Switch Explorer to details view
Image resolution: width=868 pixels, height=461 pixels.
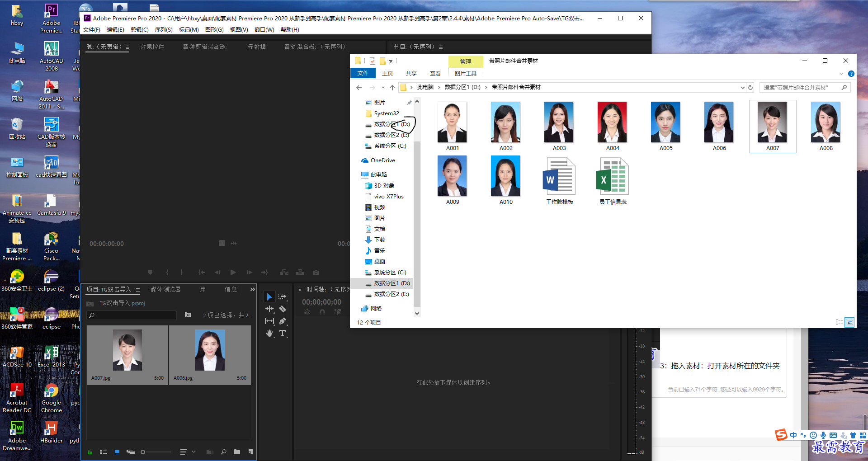coord(839,322)
